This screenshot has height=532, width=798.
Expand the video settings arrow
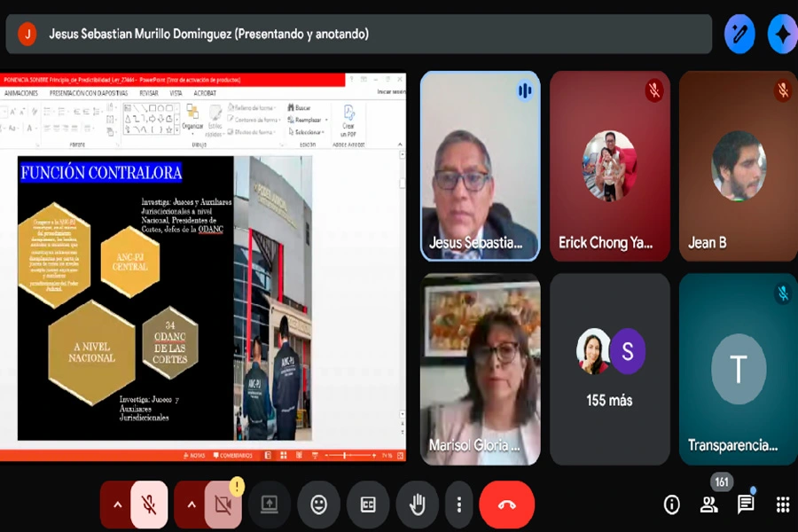(191, 505)
